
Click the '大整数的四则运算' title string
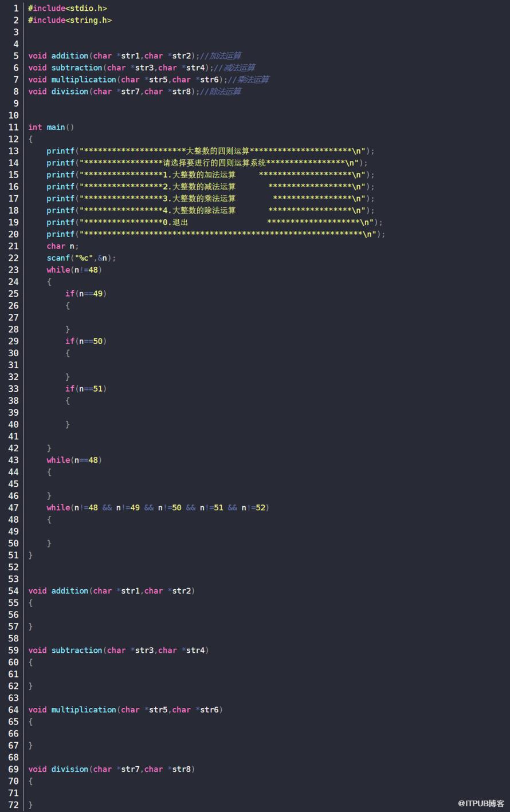click(x=218, y=151)
